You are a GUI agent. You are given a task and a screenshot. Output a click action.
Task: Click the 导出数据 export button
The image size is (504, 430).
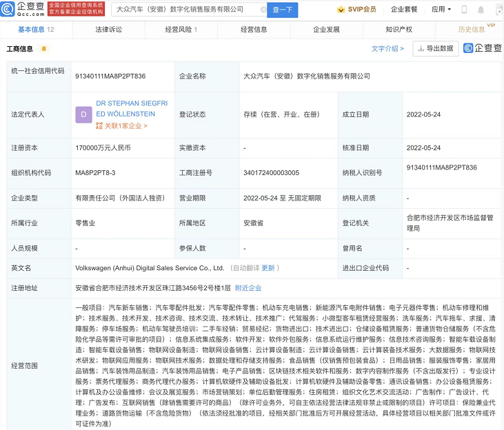coord(435,49)
